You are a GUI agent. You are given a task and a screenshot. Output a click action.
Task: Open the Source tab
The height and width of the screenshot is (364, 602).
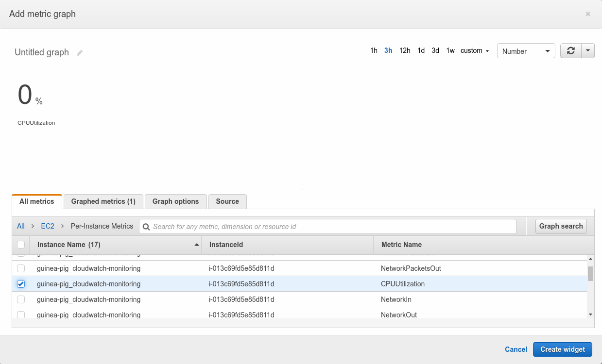(227, 201)
